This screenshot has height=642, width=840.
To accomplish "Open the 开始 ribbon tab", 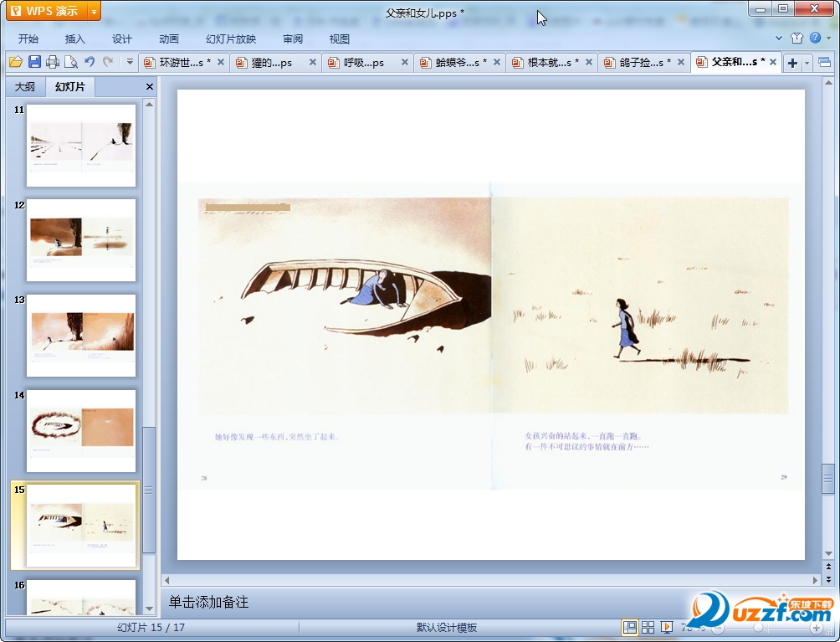I will 28,39.
